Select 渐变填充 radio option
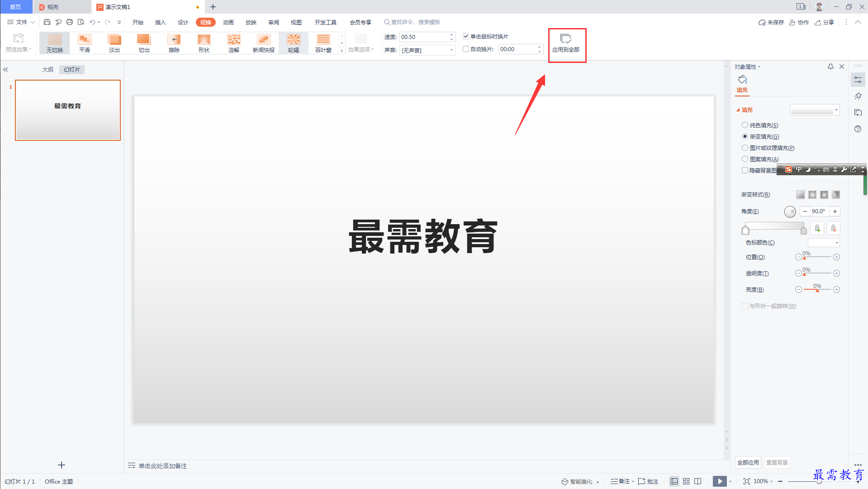This screenshot has height=489, width=868. 745,136
